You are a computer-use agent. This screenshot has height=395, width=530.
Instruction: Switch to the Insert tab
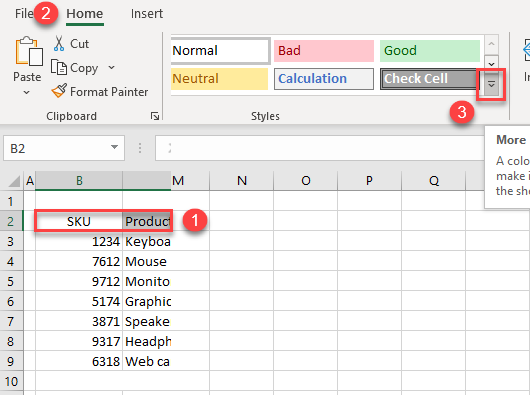point(147,14)
